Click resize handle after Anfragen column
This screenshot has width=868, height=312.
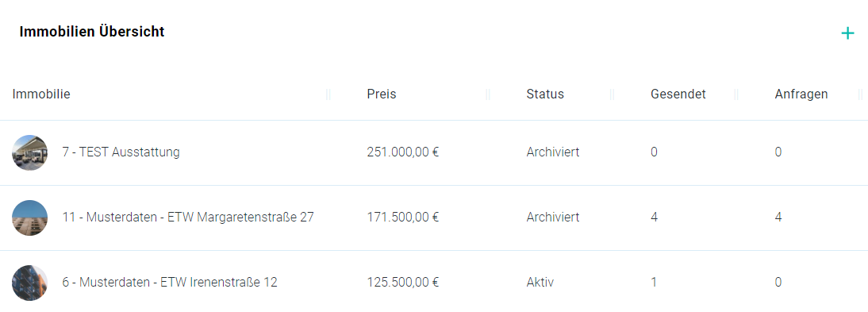(860, 94)
